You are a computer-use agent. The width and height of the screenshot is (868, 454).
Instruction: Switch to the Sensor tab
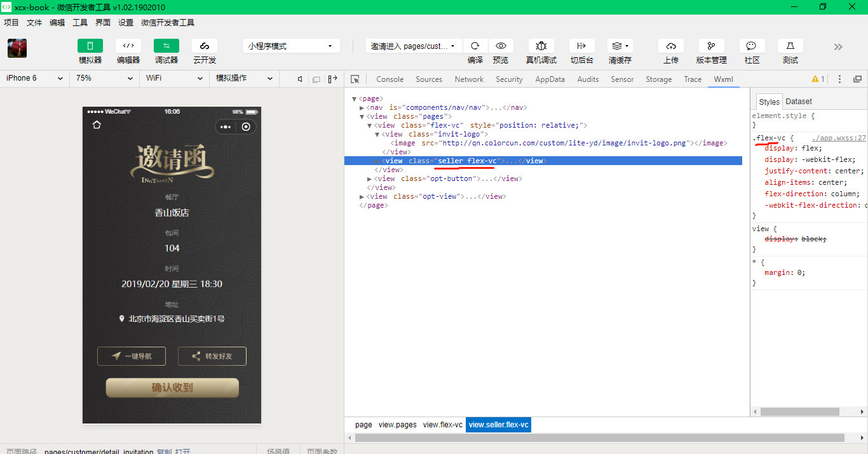(622, 79)
